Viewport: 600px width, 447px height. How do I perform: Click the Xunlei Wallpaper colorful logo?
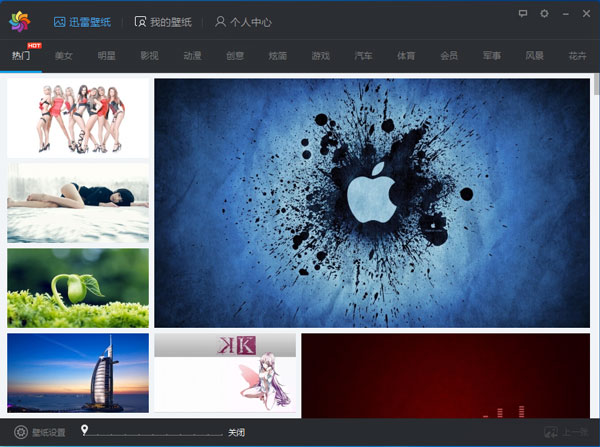(21, 21)
